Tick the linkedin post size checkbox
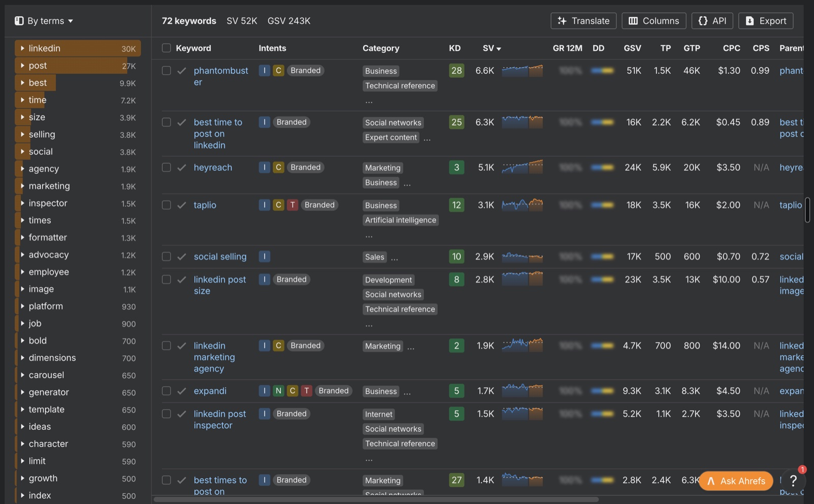814x504 pixels. coord(166,280)
